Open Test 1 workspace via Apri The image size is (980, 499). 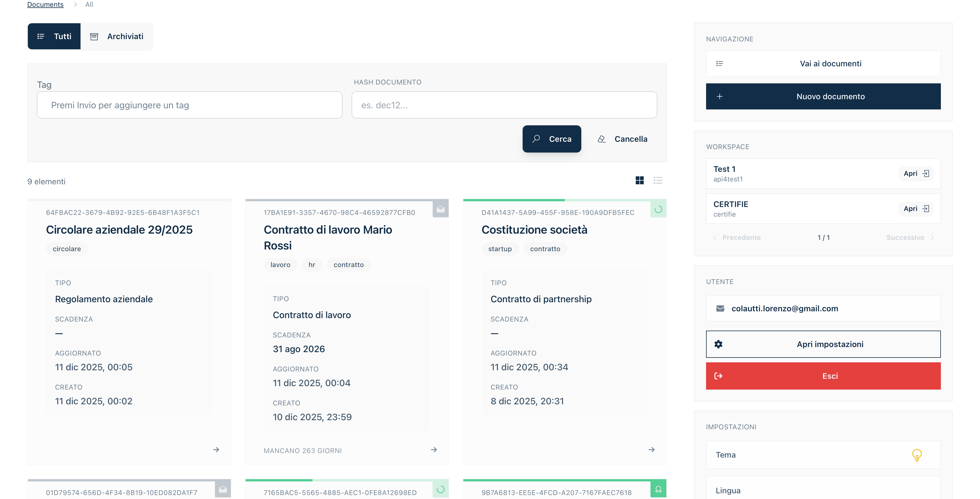916,174
